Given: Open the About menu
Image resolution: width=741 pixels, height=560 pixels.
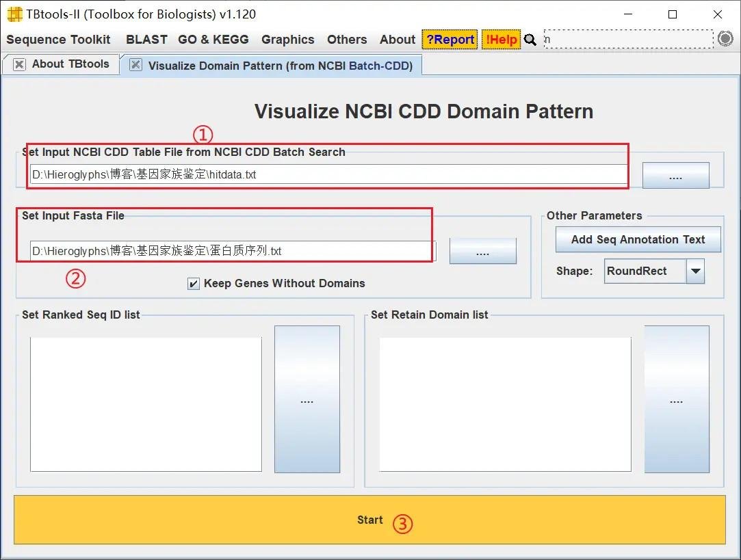Looking at the screenshot, I should pos(398,40).
